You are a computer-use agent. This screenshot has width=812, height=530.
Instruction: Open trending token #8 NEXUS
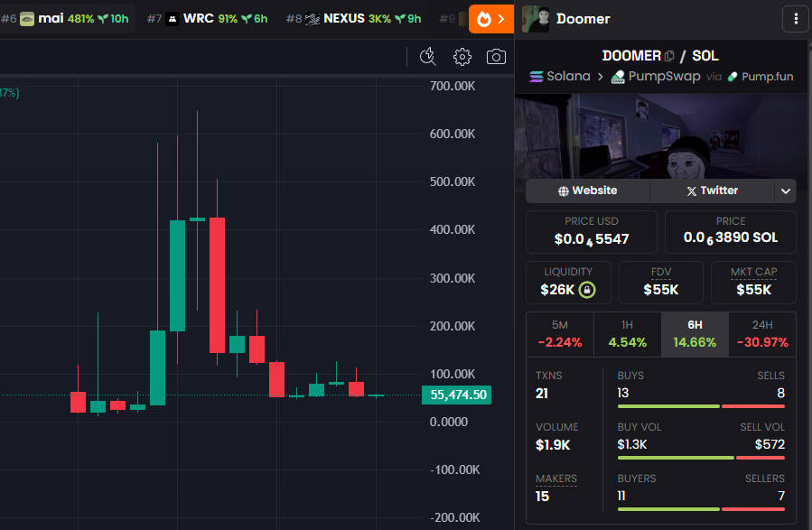[354, 19]
